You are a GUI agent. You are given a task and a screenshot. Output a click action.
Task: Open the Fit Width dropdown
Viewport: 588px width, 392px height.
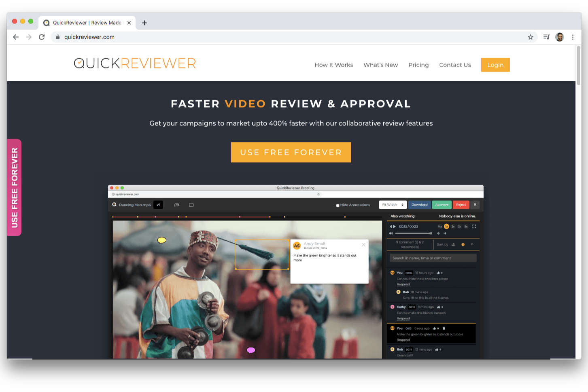(393, 205)
